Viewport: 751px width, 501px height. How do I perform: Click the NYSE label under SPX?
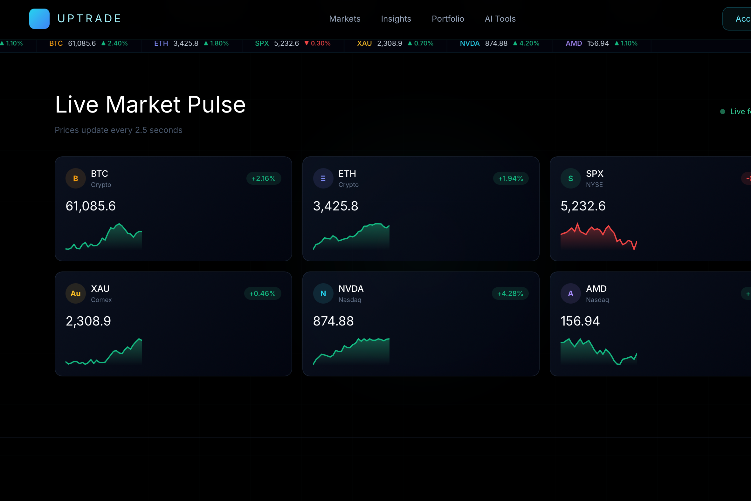pyautogui.click(x=594, y=185)
